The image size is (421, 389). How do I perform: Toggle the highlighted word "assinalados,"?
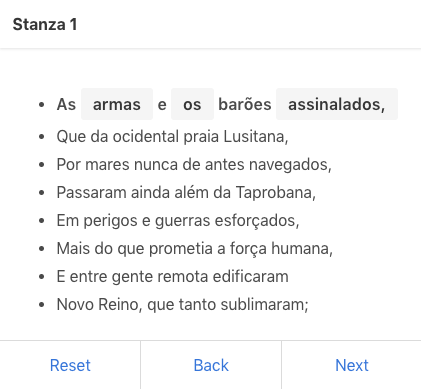[337, 104]
